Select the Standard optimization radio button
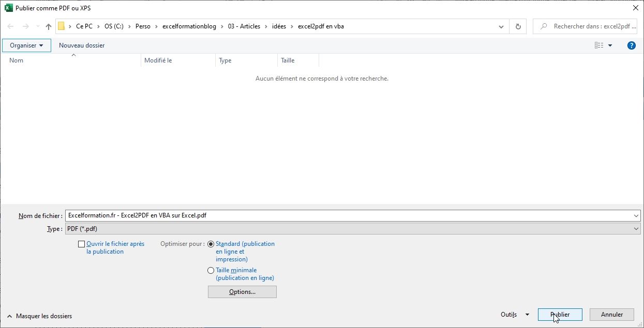The height and width of the screenshot is (328, 644). [211, 244]
